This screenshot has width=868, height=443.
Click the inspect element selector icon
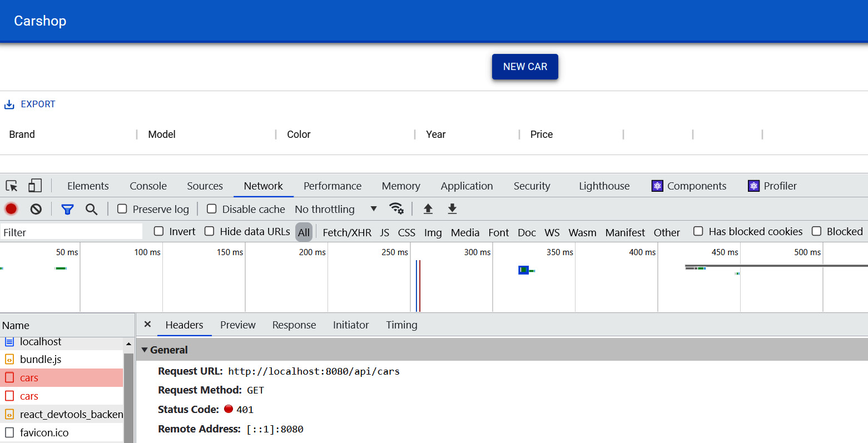pos(12,186)
